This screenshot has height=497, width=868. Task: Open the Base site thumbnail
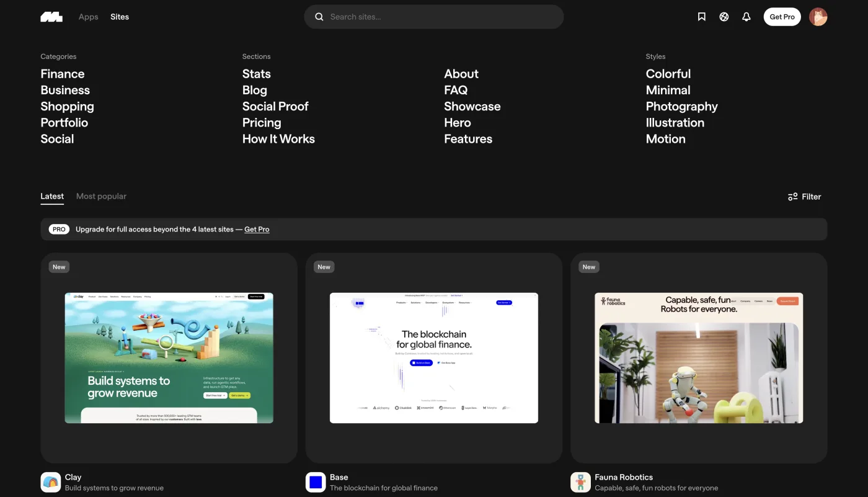[434, 358]
